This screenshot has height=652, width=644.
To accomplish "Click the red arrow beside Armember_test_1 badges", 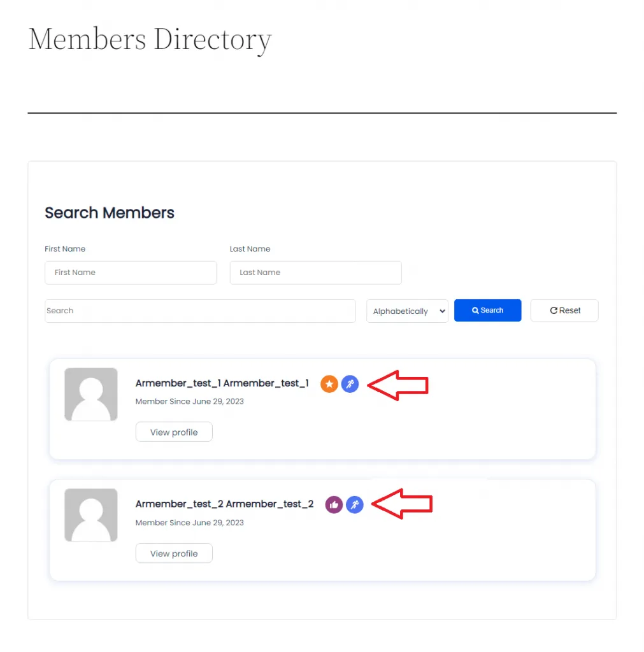I will click(397, 385).
